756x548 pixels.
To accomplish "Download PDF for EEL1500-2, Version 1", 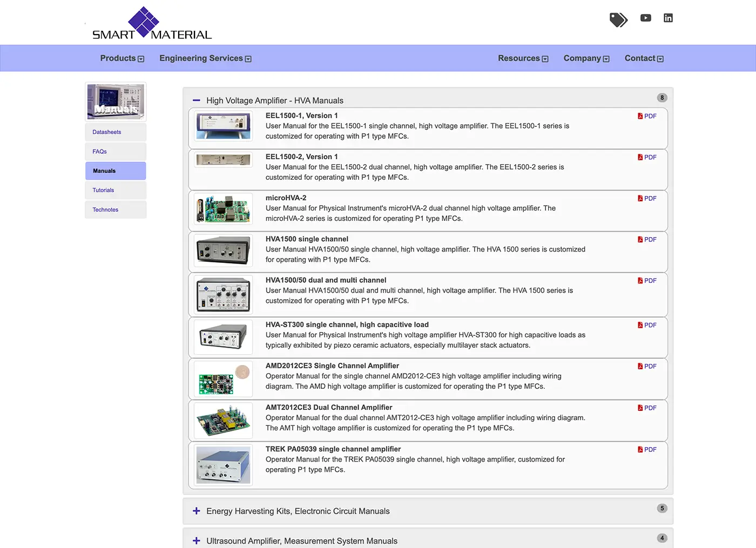I will [647, 157].
